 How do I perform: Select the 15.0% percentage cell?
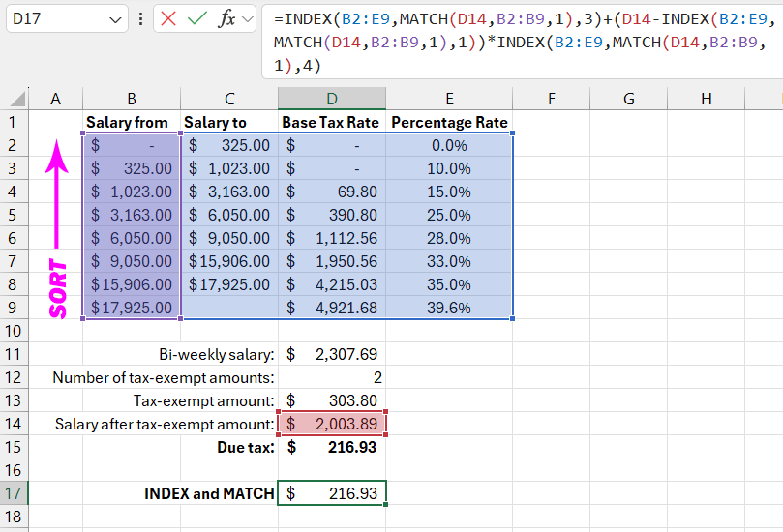449,192
